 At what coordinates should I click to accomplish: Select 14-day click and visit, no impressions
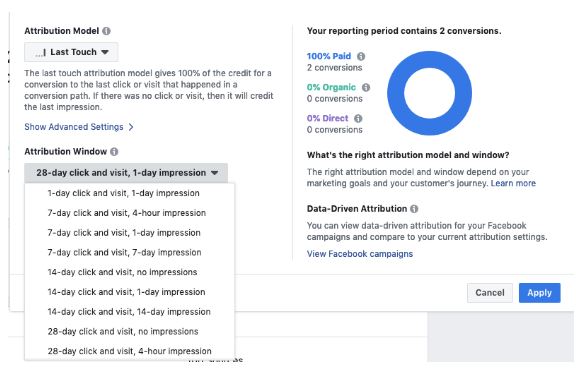(x=129, y=272)
